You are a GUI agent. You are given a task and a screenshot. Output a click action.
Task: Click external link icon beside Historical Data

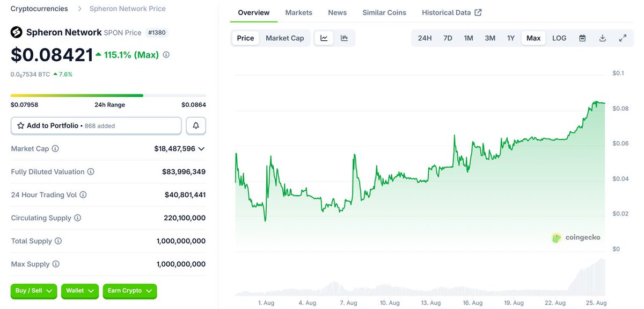tap(478, 12)
